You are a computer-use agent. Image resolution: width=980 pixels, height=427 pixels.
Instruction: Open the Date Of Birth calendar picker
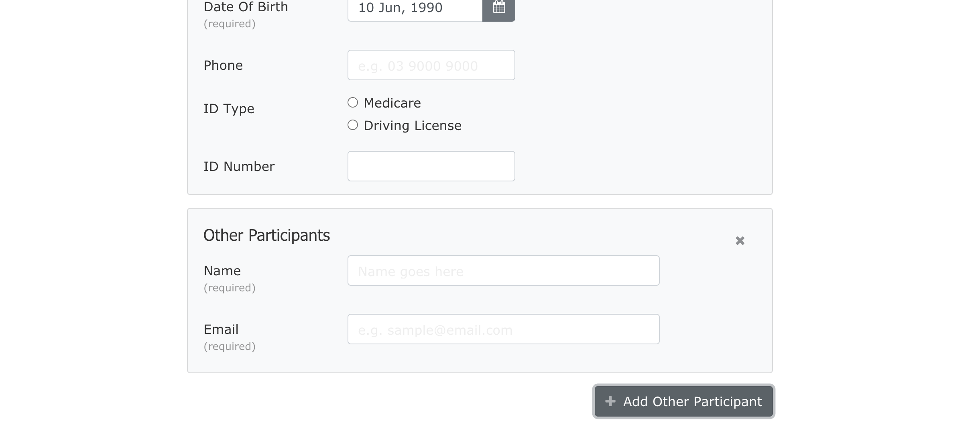click(x=498, y=8)
